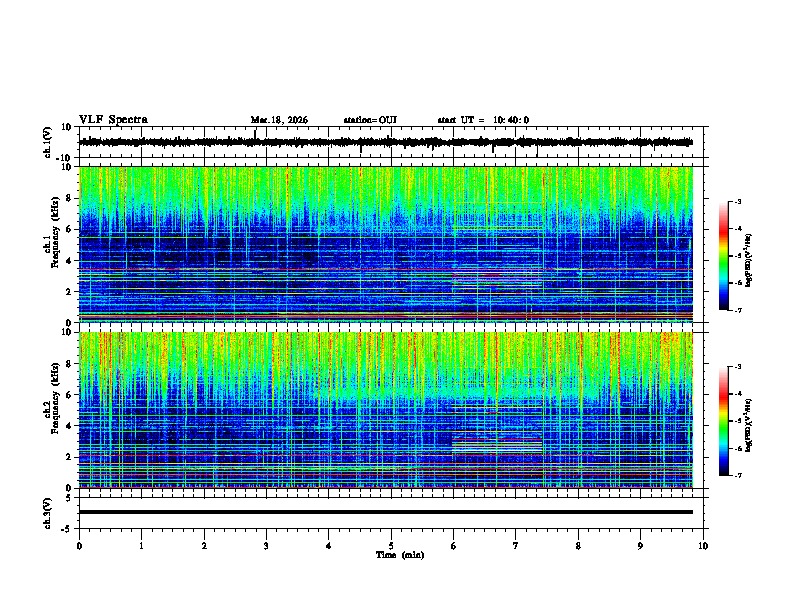Click the "start UT = 10:40:0" label
This screenshot has height=612, width=792.
(x=483, y=120)
